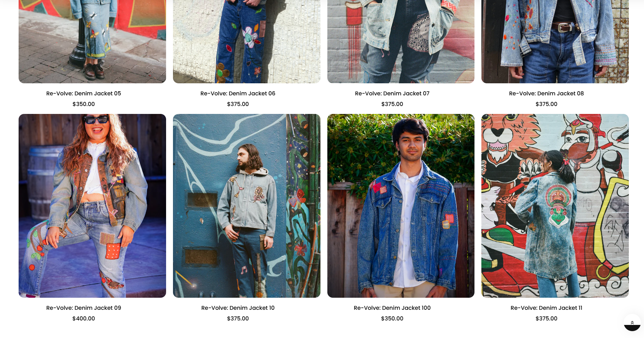Click the Re-Volve: Denim Jacket 100 title
Screen dimensions: 644x338
click(392, 308)
